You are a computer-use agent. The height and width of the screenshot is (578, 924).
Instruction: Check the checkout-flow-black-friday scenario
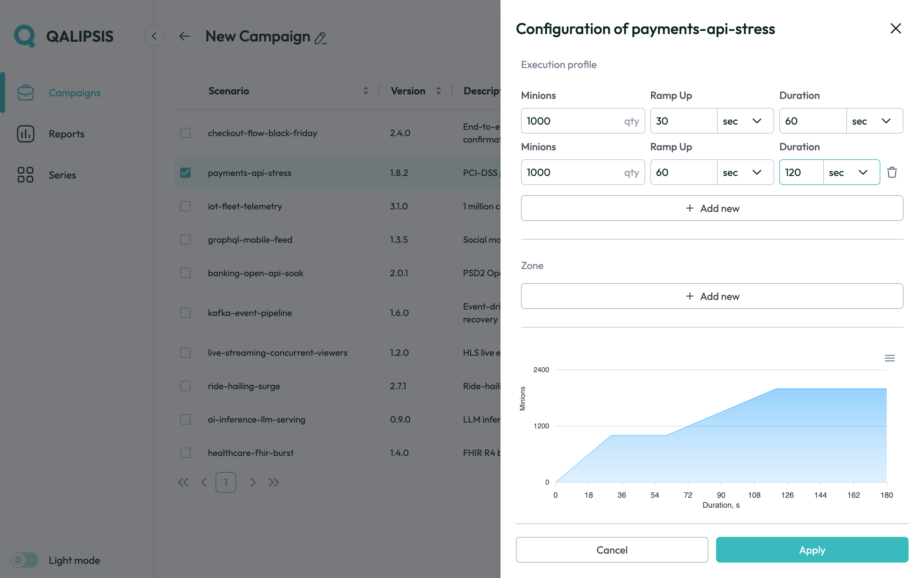tap(185, 133)
